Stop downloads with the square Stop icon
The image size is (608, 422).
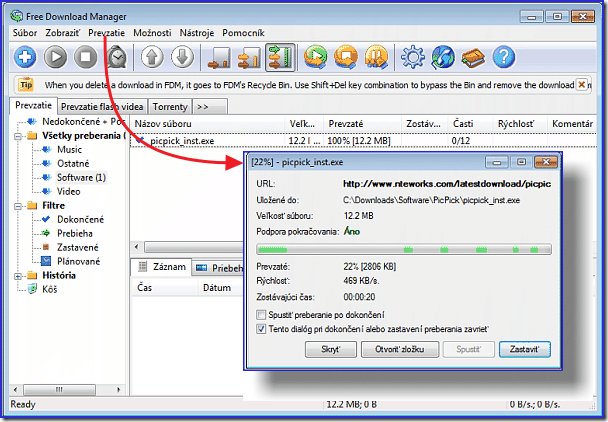tap(86, 57)
